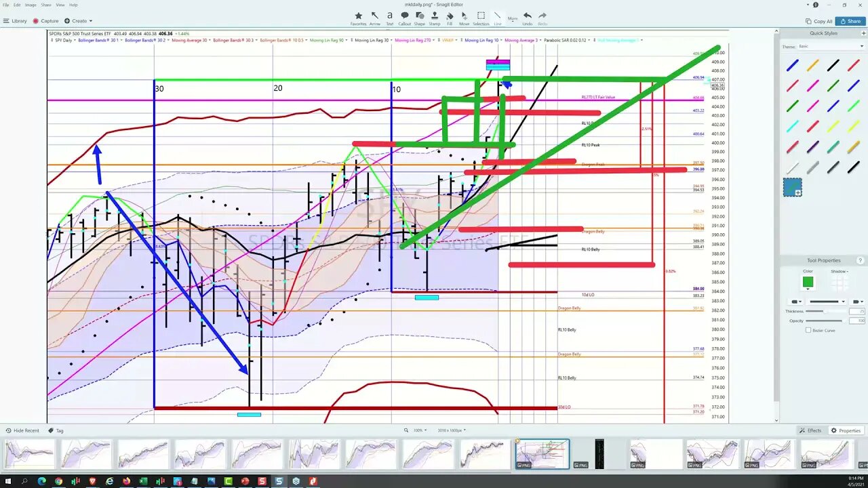Open the Windows Start menu
This screenshot has height=488, width=868.
point(7,481)
